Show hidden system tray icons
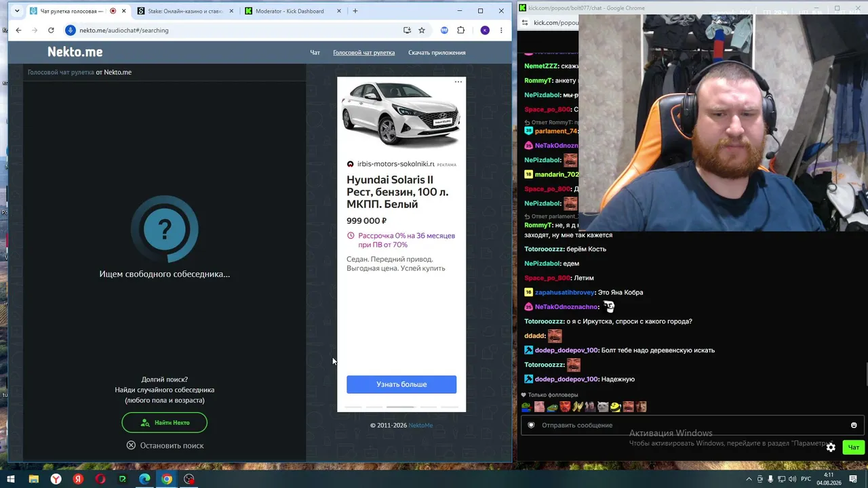Screen dimensions: 868x488 tap(749, 479)
